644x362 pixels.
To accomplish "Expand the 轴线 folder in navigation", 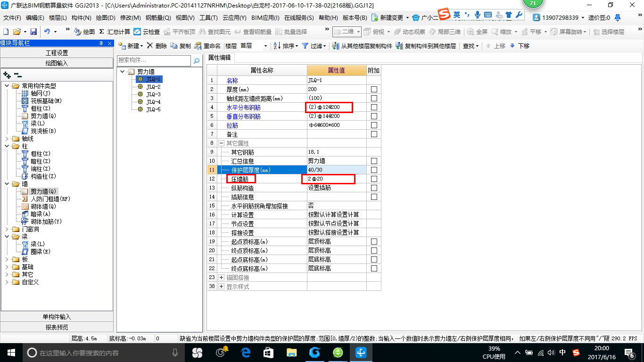I will tap(7, 139).
